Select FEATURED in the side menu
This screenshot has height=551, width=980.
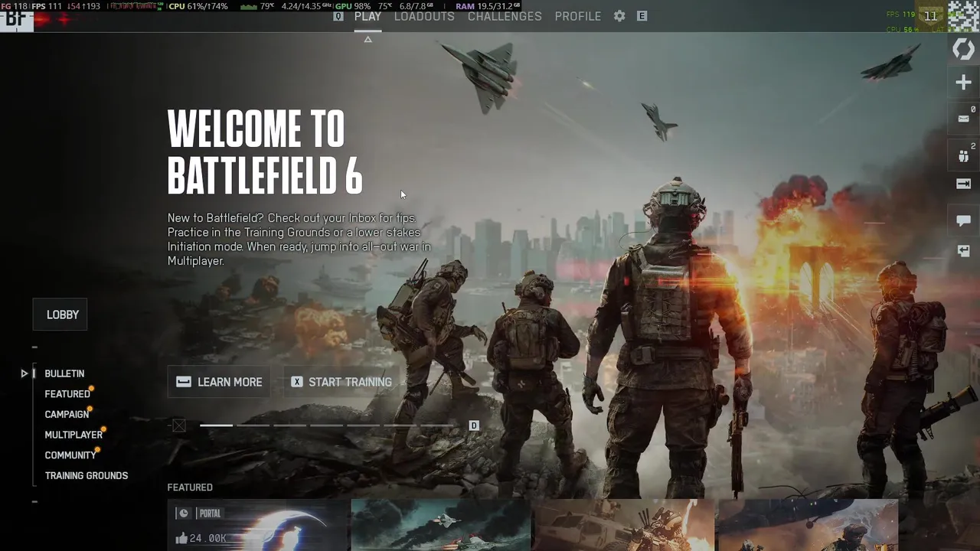(67, 394)
